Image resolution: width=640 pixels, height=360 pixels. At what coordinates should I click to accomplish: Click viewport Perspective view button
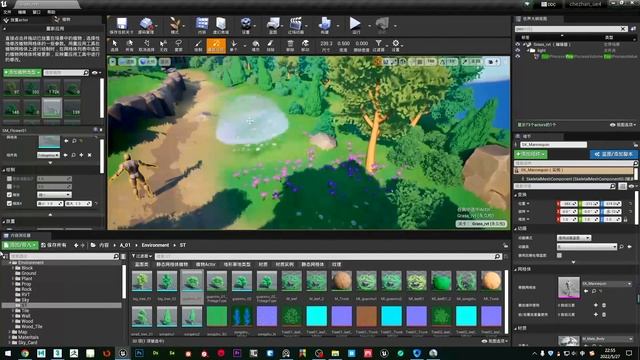(127, 62)
